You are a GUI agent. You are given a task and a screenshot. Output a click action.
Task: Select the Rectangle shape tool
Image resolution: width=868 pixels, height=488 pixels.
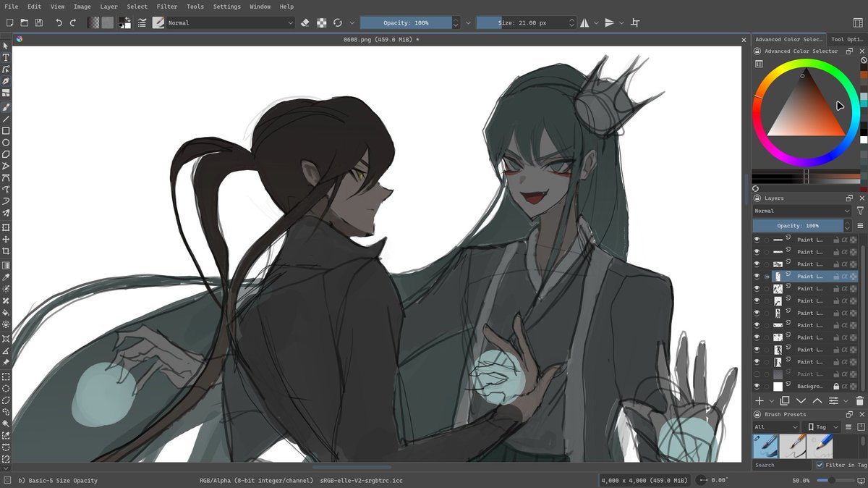(x=6, y=131)
